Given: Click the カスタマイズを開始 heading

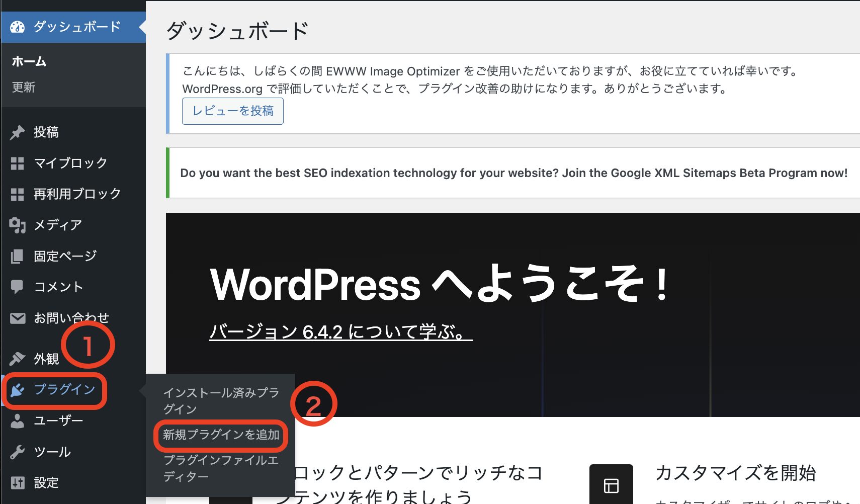Looking at the screenshot, I should click(735, 473).
